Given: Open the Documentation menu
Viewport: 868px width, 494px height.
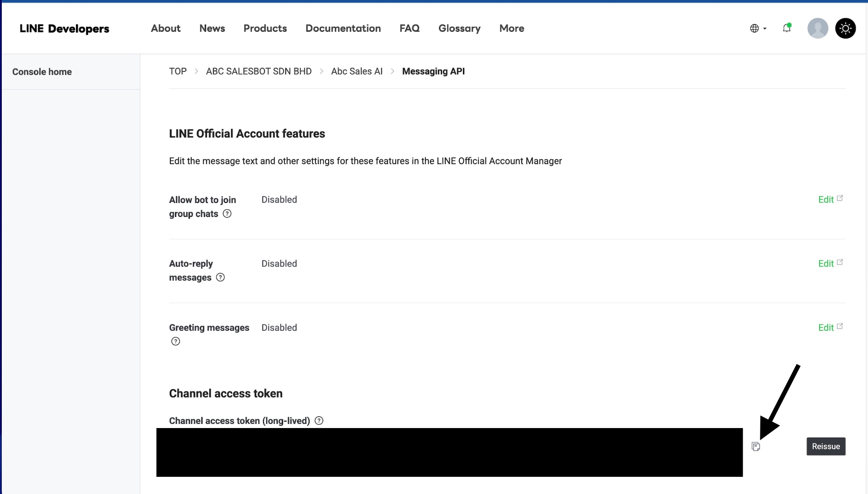Looking at the screenshot, I should (x=343, y=28).
